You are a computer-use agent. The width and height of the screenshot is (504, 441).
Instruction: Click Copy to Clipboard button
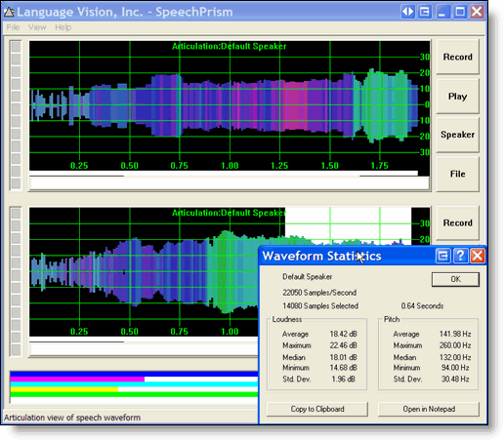point(317,409)
